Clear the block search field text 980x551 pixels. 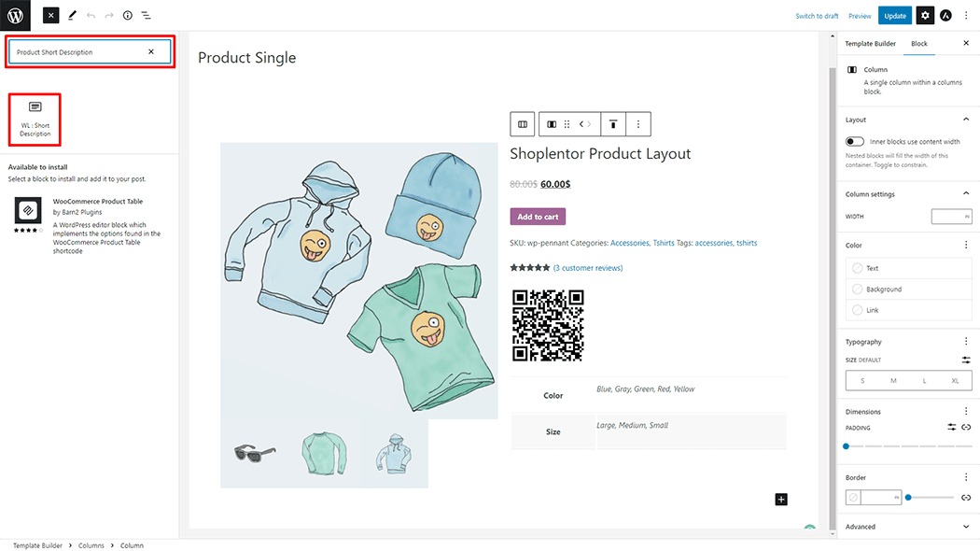coord(151,52)
